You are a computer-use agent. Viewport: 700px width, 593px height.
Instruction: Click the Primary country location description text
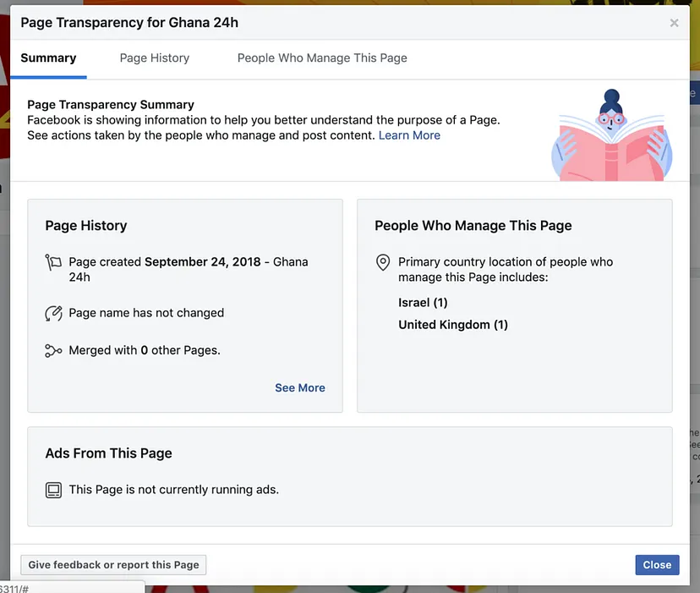pos(506,270)
